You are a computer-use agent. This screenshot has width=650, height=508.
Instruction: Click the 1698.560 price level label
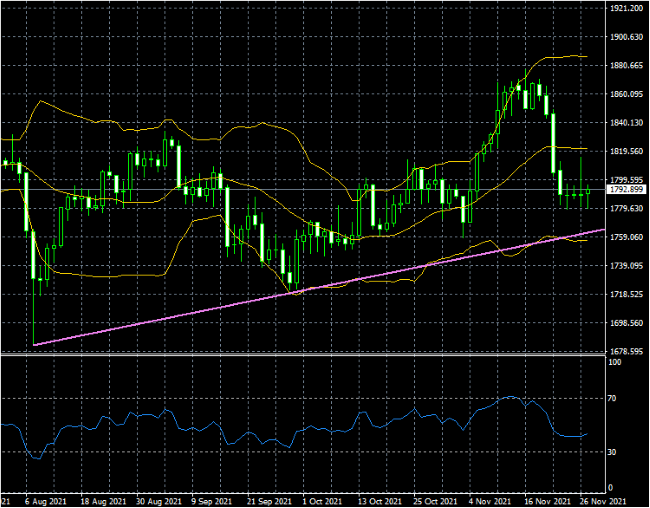(626, 323)
